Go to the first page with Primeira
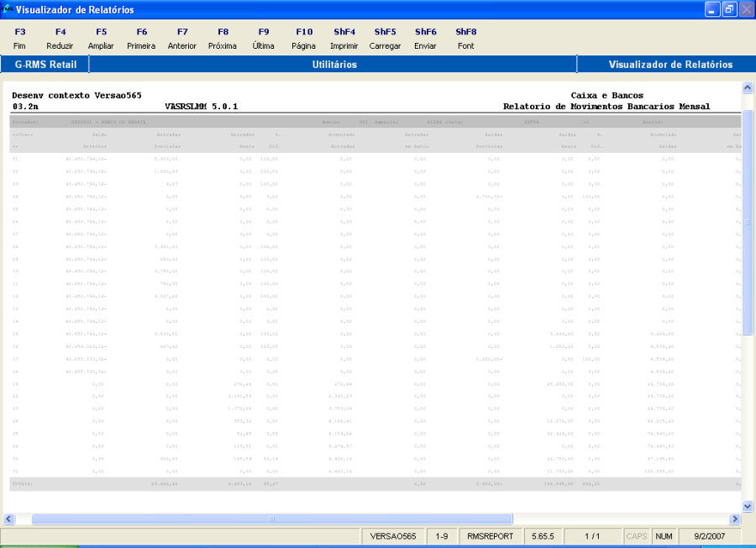This screenshot has width=756, height=548. click(x=141, y=38)
